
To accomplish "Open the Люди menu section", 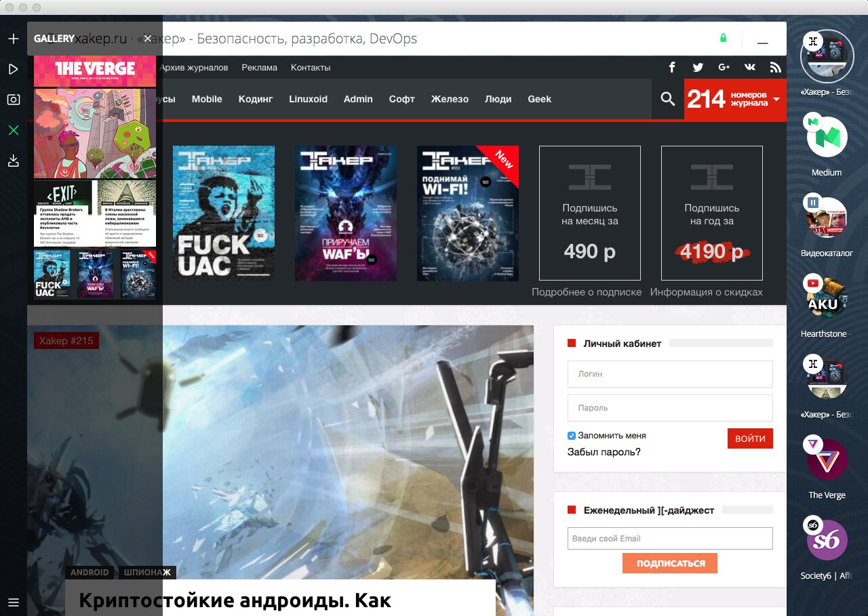I will point(498,99).
